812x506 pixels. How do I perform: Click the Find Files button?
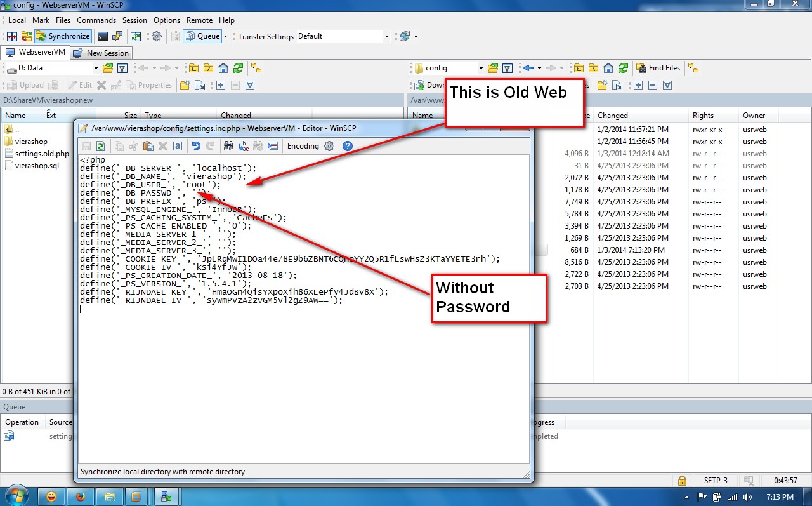658,68
